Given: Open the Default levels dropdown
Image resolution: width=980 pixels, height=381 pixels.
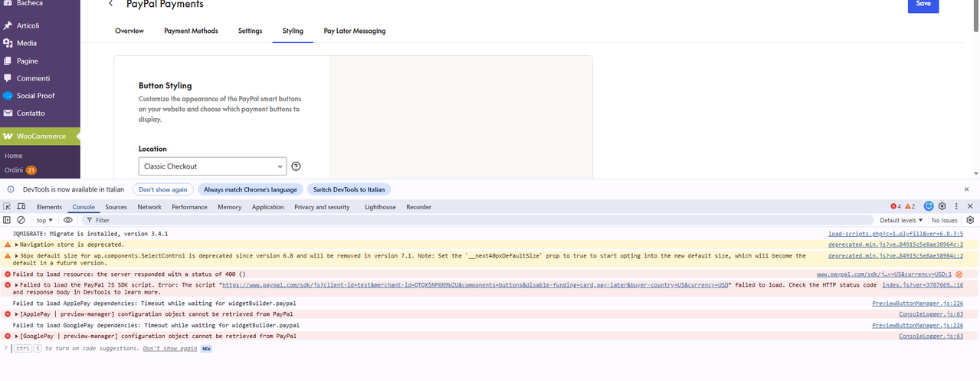Looking at the screenshot, I should 901,220.
